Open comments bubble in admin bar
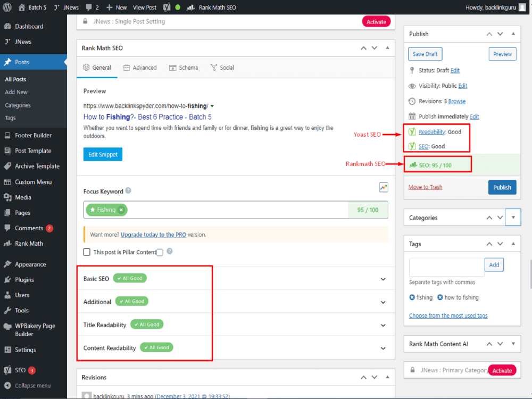 92,7
